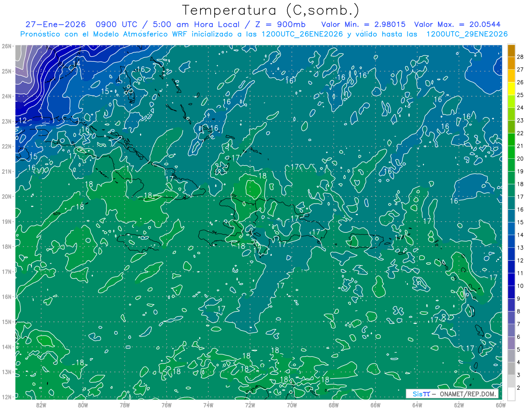Click the '15N' latitude axis label
The image size is (532, 411).
coord(6,322)
